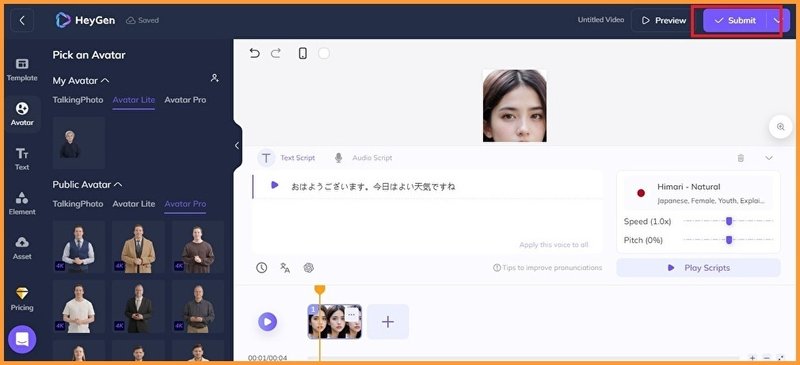Switch to Audio Script mode
The height and width of the screenshot is (365, 800).
(363, 158)
